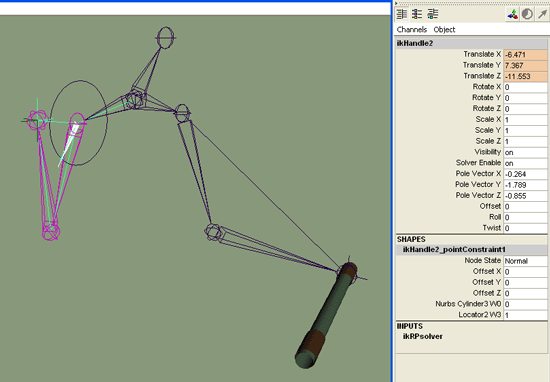
Task: Show the Layer Editor only layout icon
Action: 417,14
